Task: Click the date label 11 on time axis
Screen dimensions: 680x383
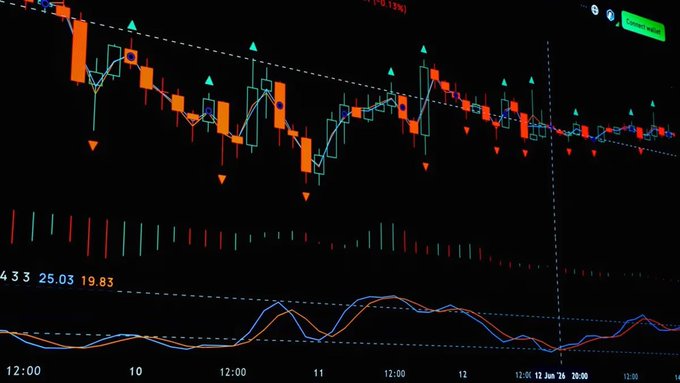Action: coord(319,373)
